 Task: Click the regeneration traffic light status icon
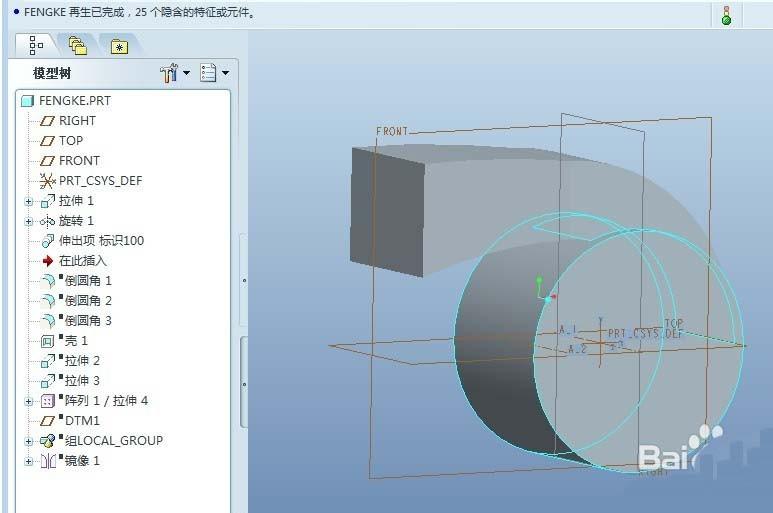726,15
